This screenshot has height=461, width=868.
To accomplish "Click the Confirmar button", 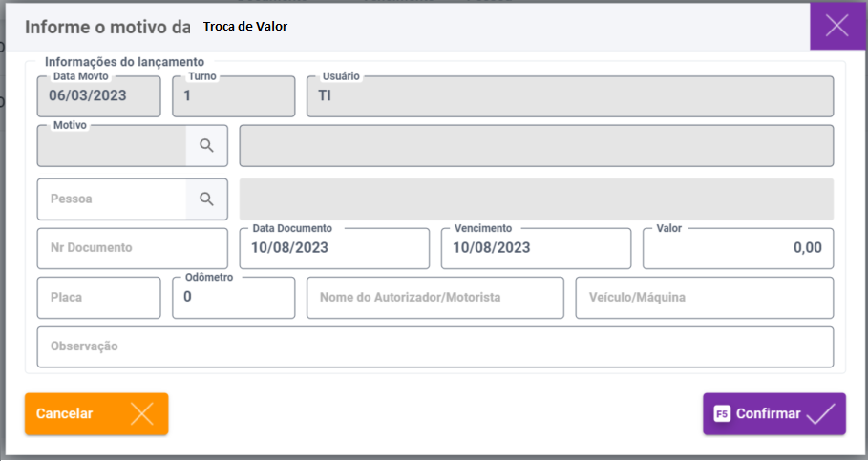I will tap(773, 414).
